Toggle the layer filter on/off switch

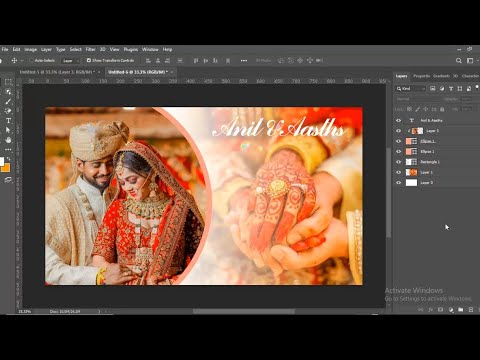point(477,87)
